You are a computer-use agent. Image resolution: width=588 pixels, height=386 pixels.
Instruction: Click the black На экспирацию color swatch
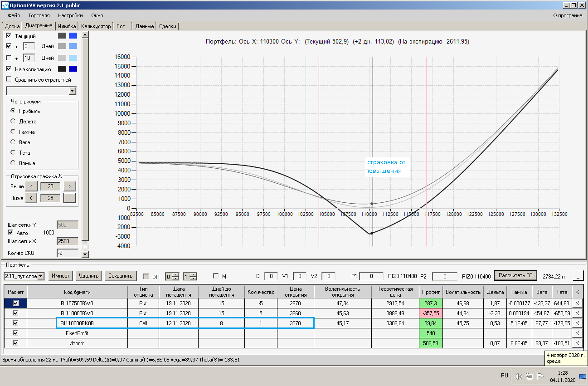62,69
